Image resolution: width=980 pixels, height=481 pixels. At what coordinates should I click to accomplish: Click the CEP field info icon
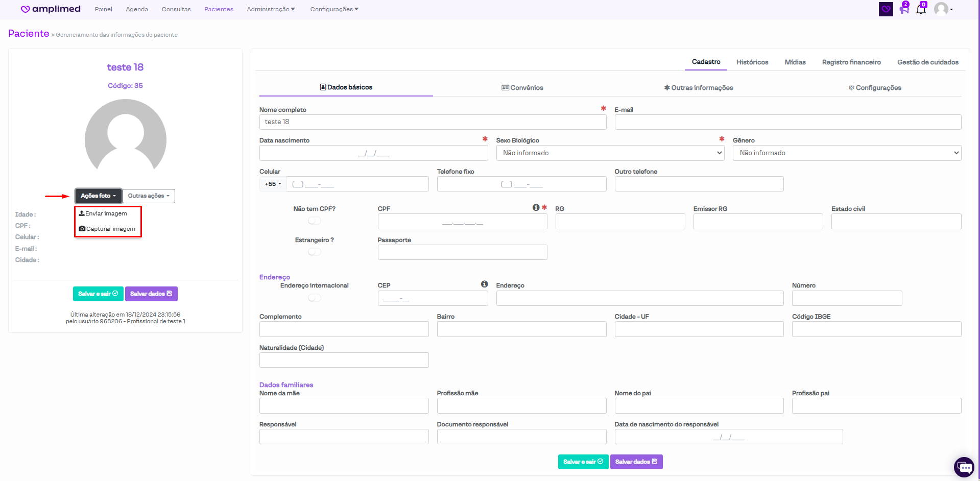484,284
